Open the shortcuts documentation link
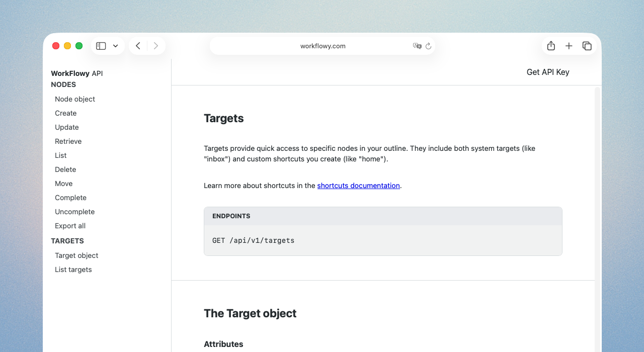Image resolution: width=644 pixels, height=352 pixels. click(x=358, y=186)
